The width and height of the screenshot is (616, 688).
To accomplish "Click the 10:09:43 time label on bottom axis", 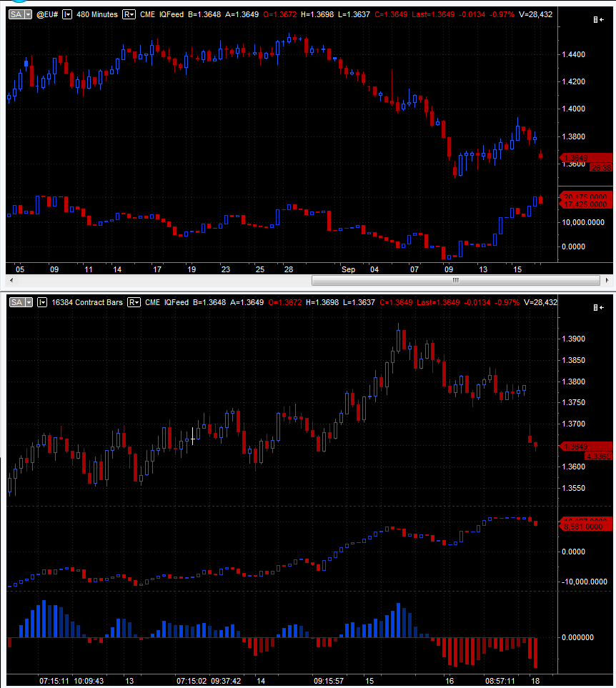I will coord(89,681).
